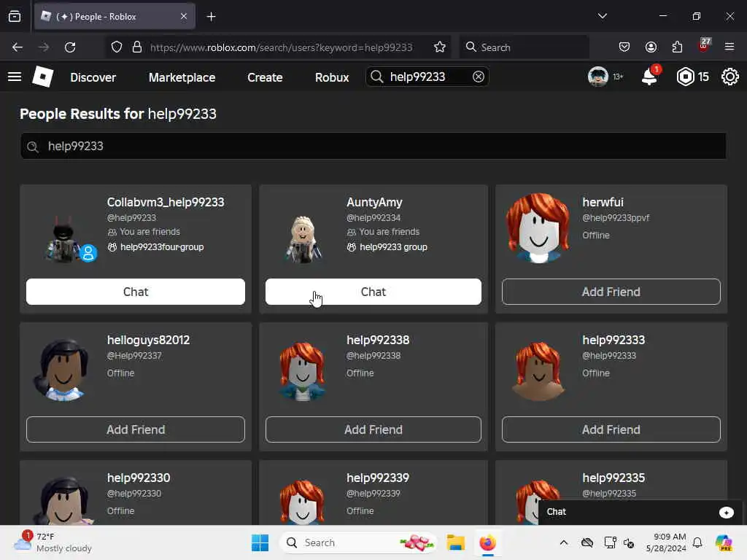Open Firefox application menu
Screen dimensions: 747x560
[729, 47]
